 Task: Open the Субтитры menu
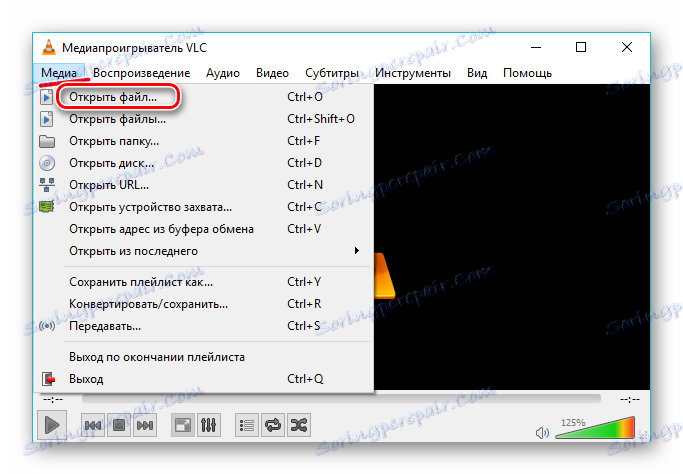[332, 73]
